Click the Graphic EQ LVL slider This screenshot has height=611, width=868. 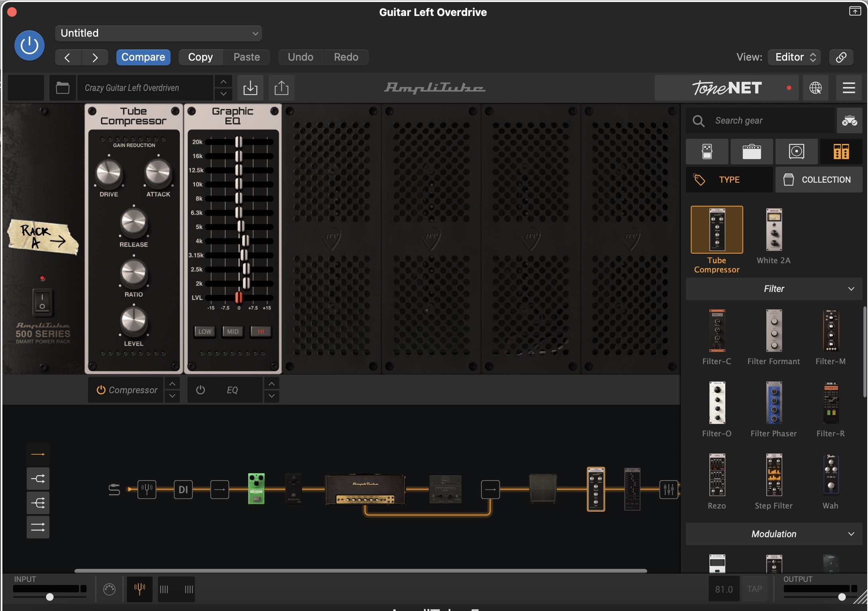(x=238, y=298)
